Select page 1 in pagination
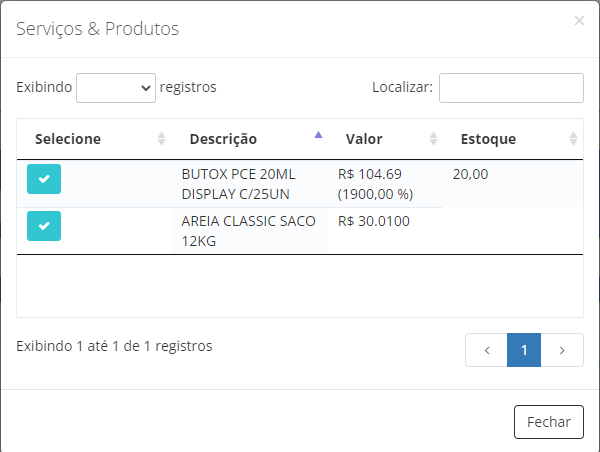Screen dimensions: 600x452 [524, 350]
